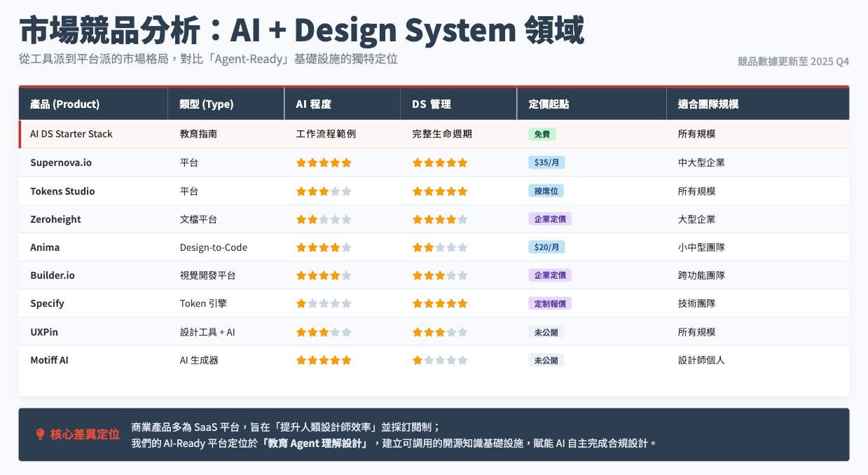Image resolution: width=868 pixels, height=475 pixels.
Task: Select Anima in the product column
Action: coord(45,247)
